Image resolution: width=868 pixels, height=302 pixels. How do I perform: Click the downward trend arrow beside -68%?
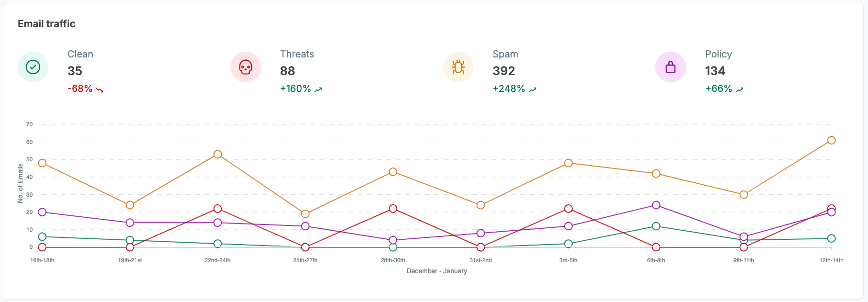click(x=100, y=89)
